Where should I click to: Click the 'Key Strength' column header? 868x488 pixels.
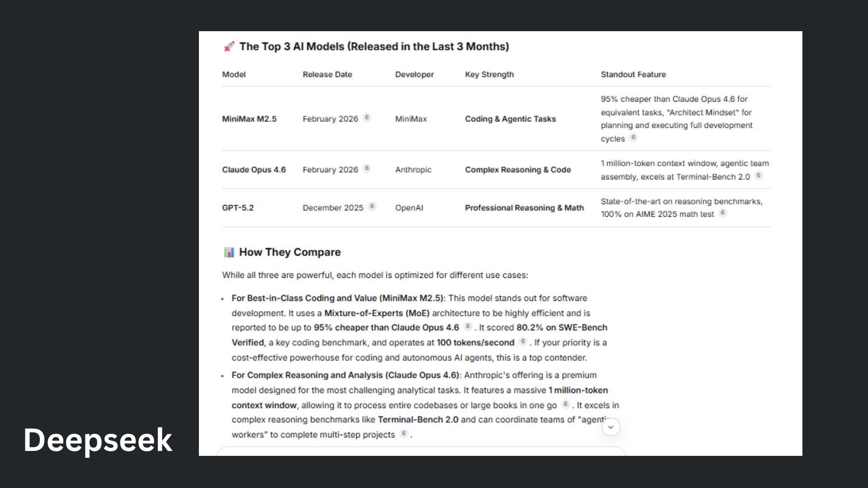pos(489,75)
